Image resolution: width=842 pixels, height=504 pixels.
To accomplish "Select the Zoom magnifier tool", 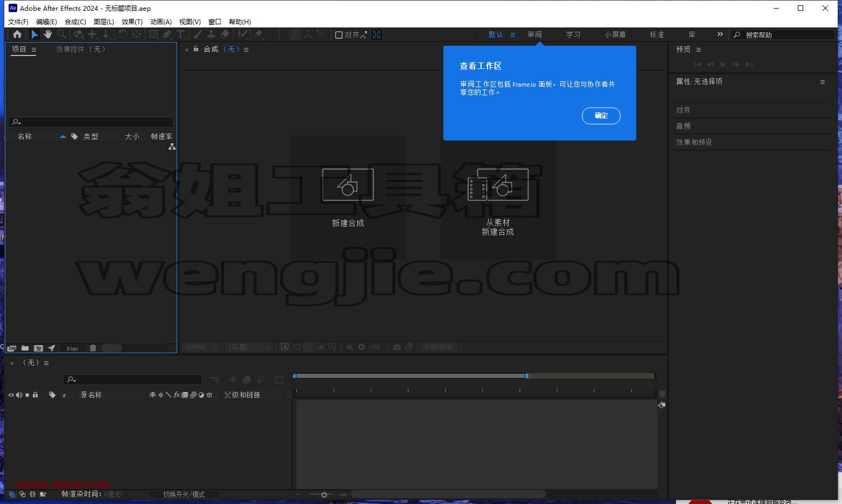I will click(x=61, y=34).
